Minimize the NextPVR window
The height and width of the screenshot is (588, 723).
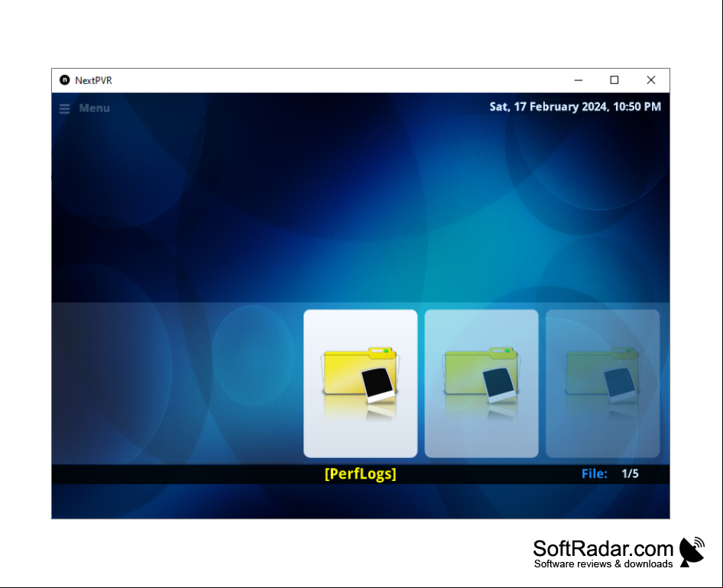click(579, 80)
